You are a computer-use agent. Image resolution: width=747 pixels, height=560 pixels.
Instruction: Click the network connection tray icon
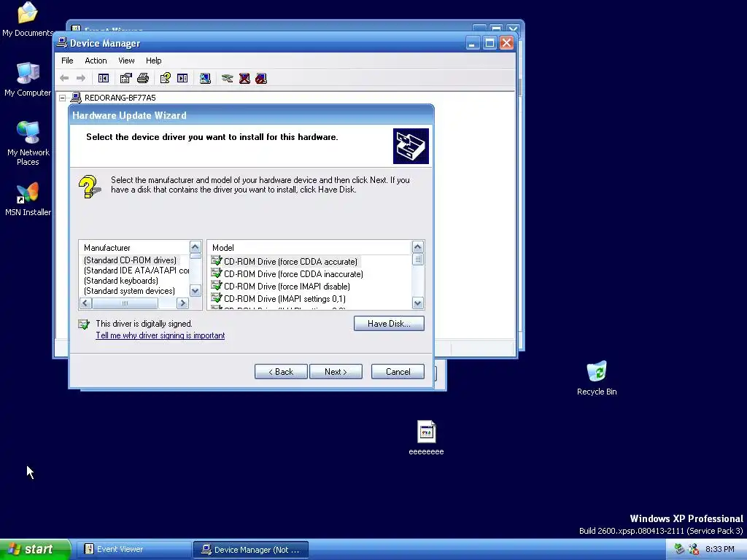694,549
